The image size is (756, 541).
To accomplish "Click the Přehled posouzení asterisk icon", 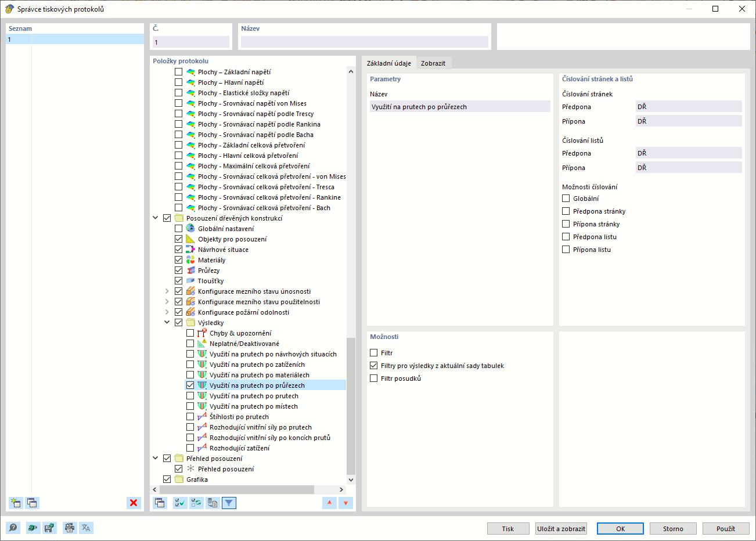I will tap(190, 469).
